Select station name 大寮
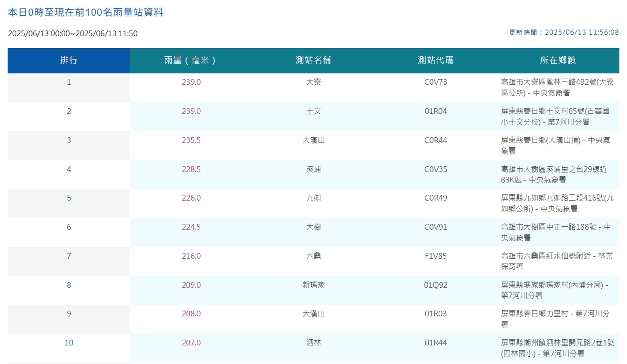Viewport: 627px width, 364px height. (x=313, y=82)
